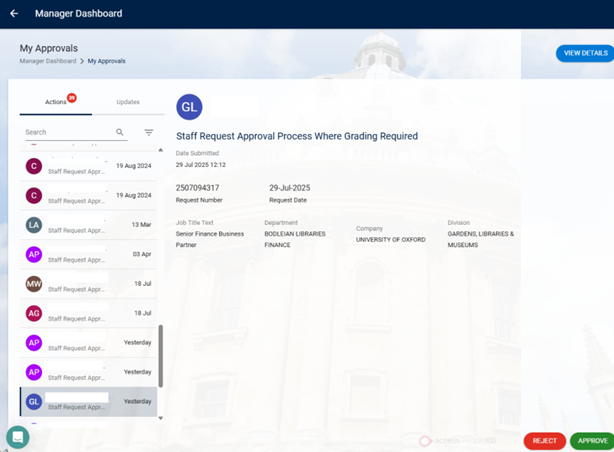Viewport: 614px width, 452px height.
Task: Open Manager Dashboard breadcrumb link
Action: click(x=48, y=61)
